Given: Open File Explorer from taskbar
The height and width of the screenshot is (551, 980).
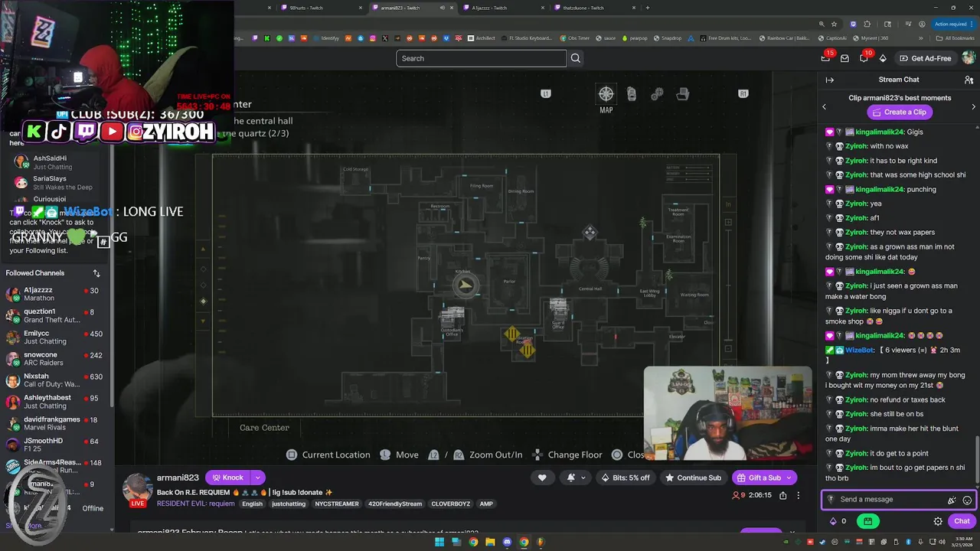Looking at the screenshot, I should (x=490, y=542).
